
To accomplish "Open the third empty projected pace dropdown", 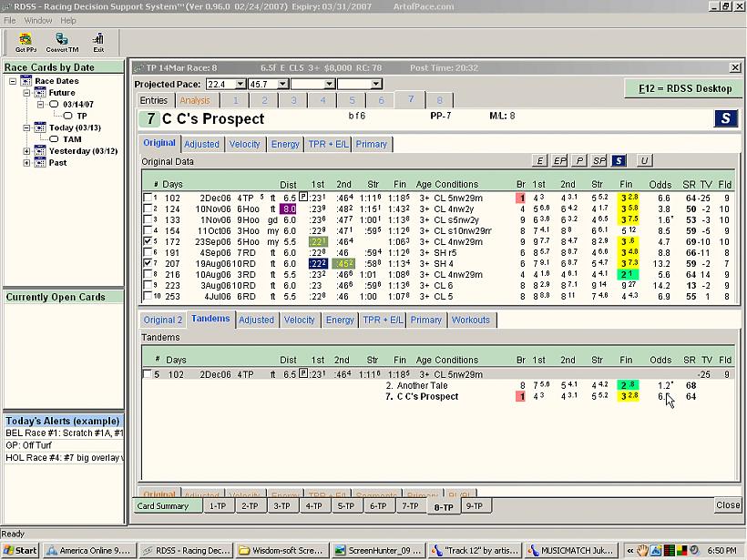I will pos(329,85).
